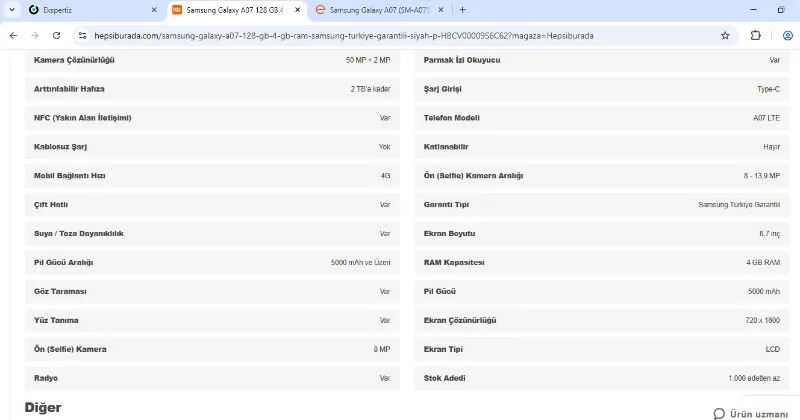Click the browser forward arrow
Screen dimensions: 800x420
[35, 36]
